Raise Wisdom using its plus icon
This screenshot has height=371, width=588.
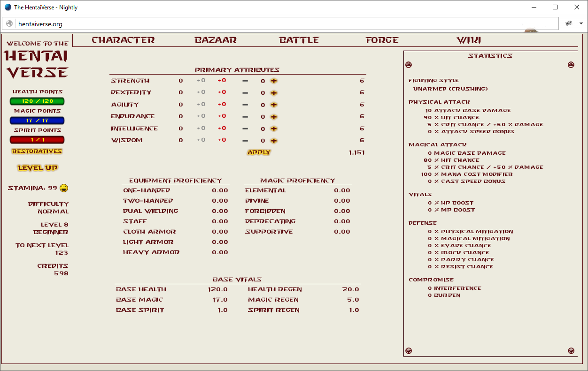[274, 141]
